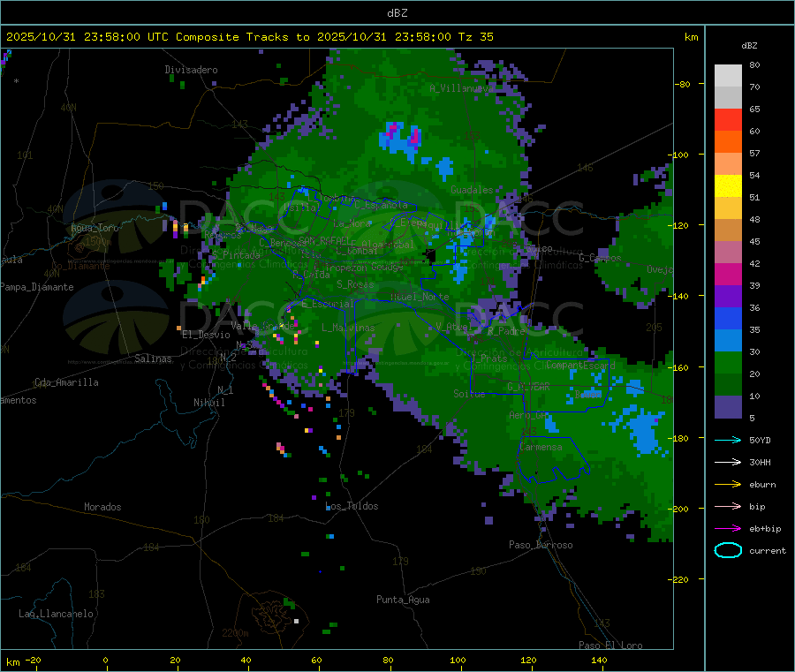The width and height of the screenshot is (795, 672).
Task: Click the 80 dBZ light gray color swatch
Action: (x=728, y=76)
